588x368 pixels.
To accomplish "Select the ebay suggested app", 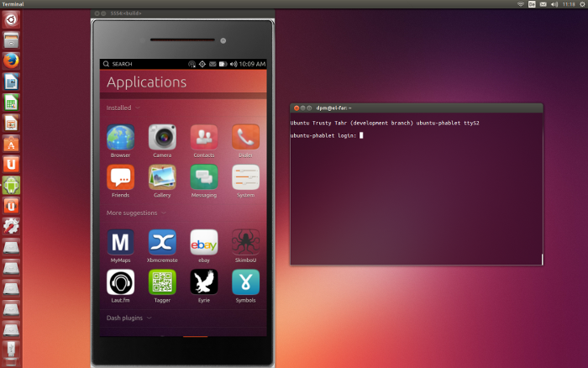I will click(x=204, y=242).
